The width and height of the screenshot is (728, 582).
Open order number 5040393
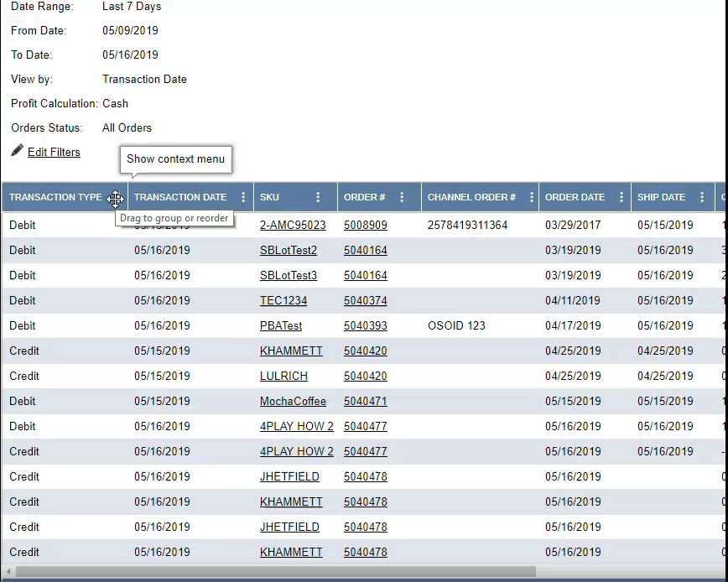(x=365, y=326)
